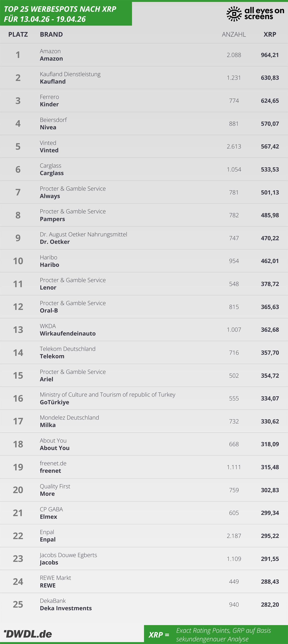
Task: Click Nivea's XRP value 570,07
Action: pyautogui.click(x=270, y=124)
